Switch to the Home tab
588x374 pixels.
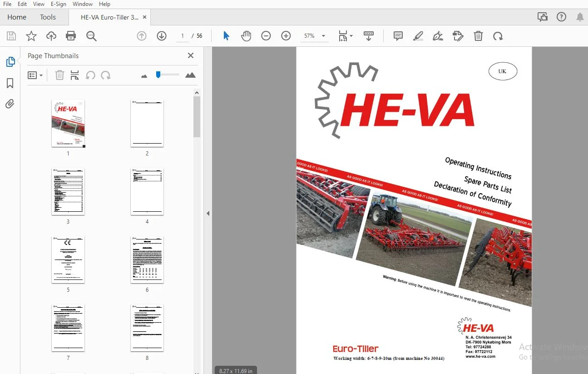17,17
